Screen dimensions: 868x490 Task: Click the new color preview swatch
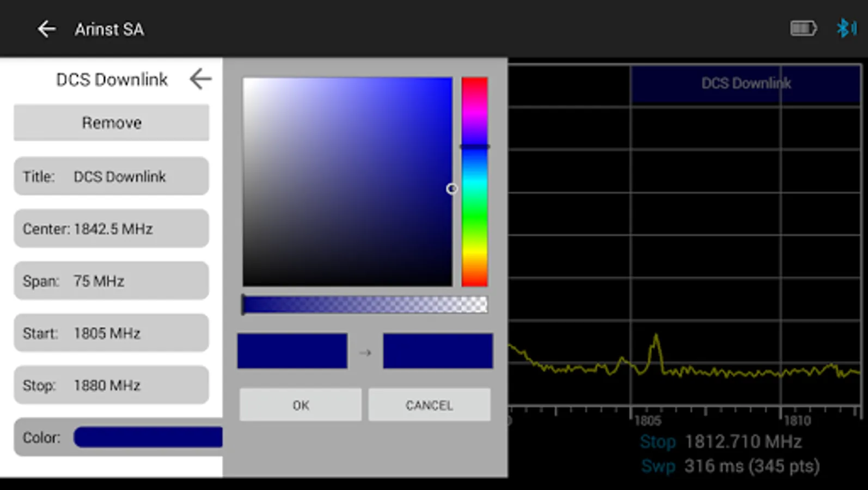(x=438, y=351)
